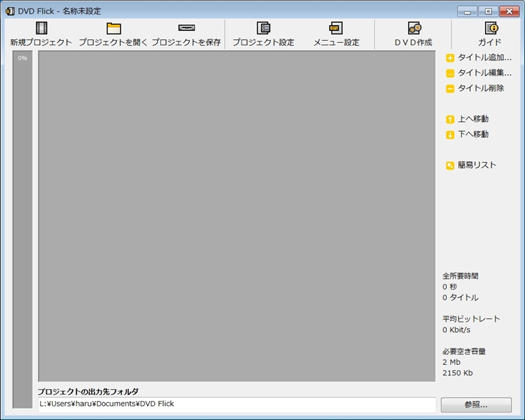Click the プロジェクト設定 label text
This screenshot has width=525, height=420.
[264, 43]
